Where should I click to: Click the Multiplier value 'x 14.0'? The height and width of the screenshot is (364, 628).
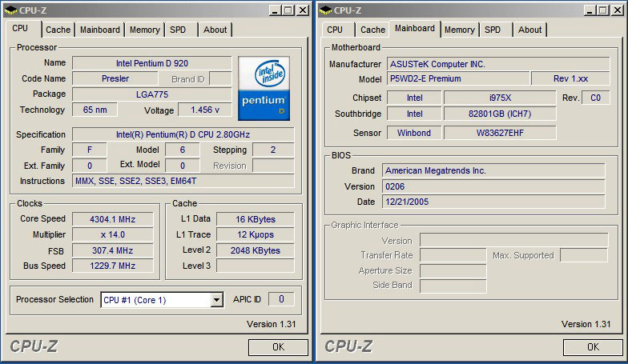(x=112, y=234)
